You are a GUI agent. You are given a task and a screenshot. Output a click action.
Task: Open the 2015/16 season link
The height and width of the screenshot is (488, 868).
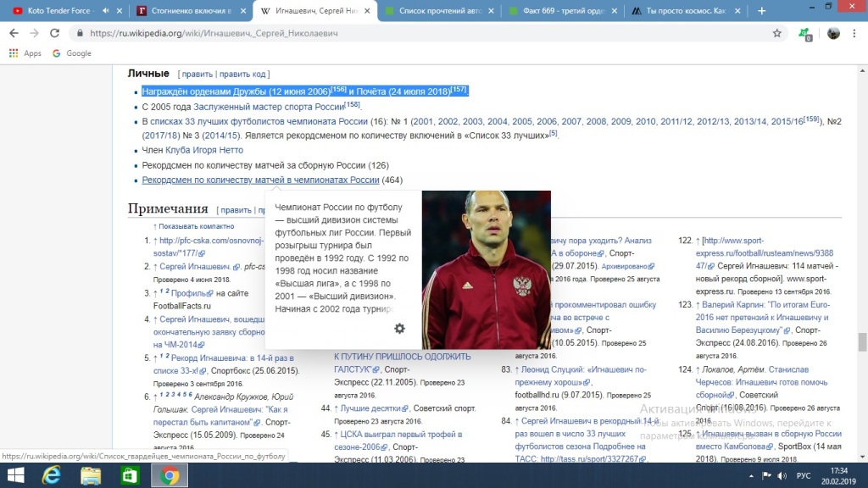point(787,122)
